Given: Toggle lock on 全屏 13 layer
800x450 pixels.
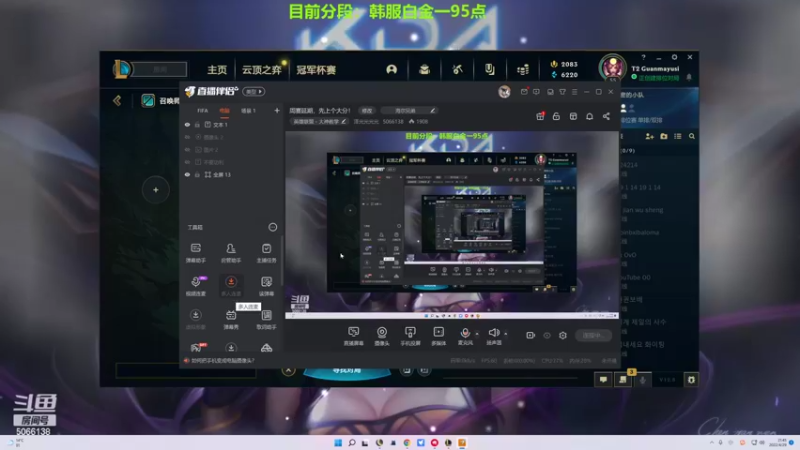Looking at the screenshot, I should point(197,174).
